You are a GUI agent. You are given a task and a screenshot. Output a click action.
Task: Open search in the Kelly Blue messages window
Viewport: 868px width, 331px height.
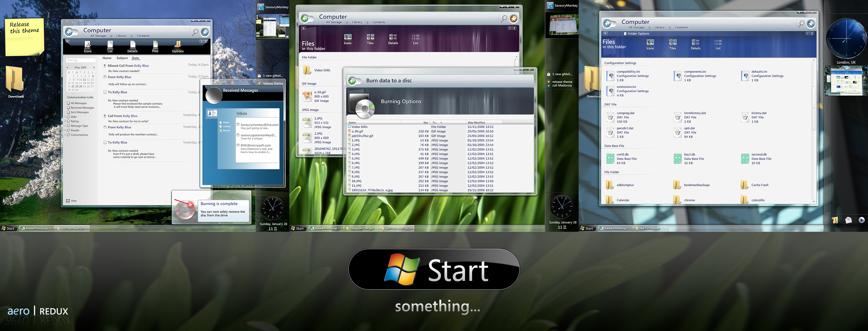coord(195,32)
